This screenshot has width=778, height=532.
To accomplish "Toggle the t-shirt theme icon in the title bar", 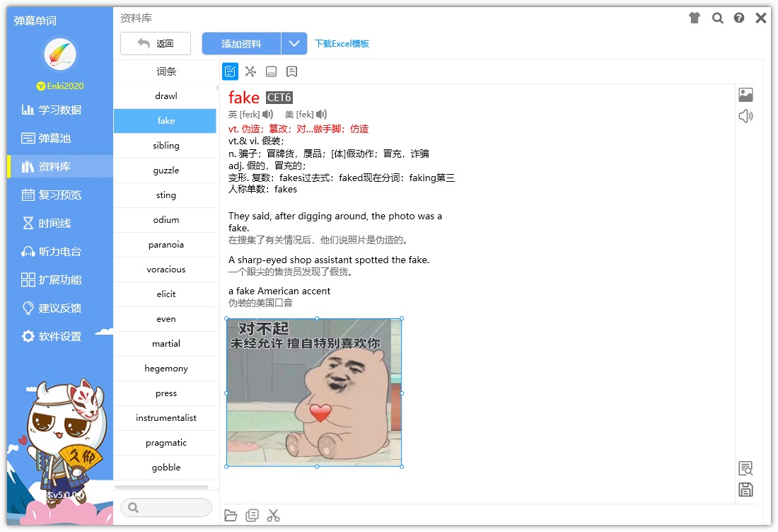I will 695,18.
